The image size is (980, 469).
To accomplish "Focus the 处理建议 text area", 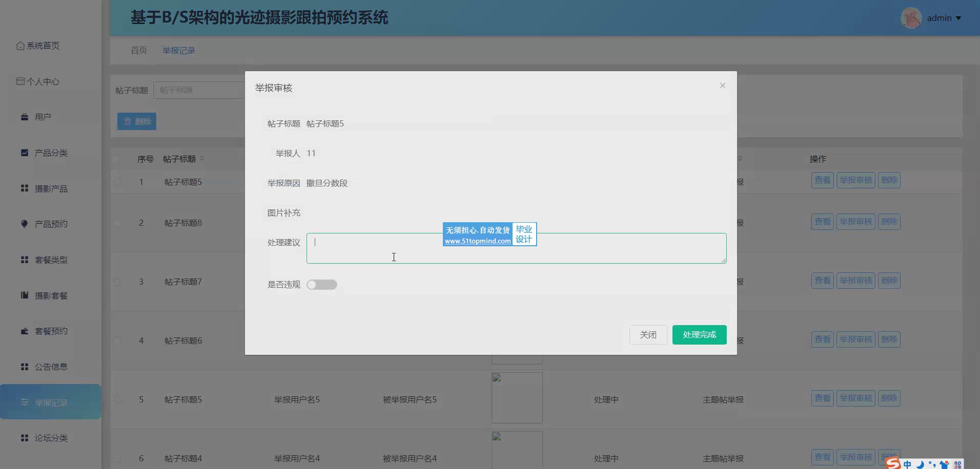I will (516, 248).
